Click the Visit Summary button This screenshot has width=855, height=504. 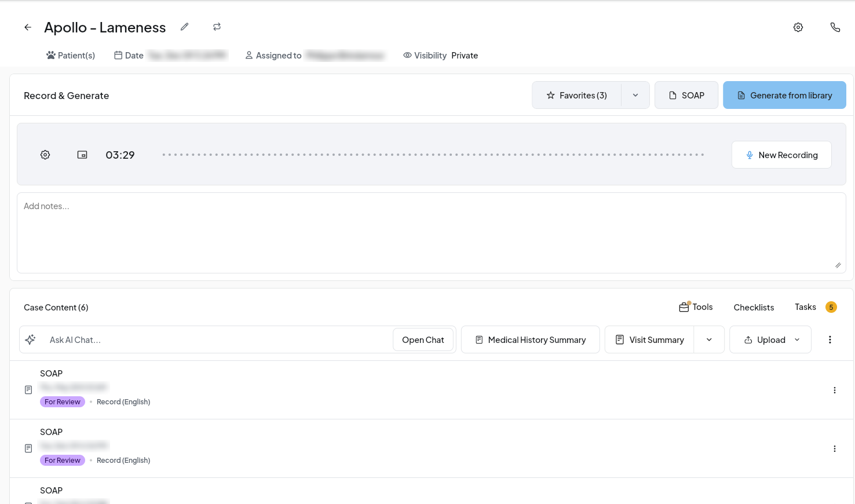coord(650,339)
